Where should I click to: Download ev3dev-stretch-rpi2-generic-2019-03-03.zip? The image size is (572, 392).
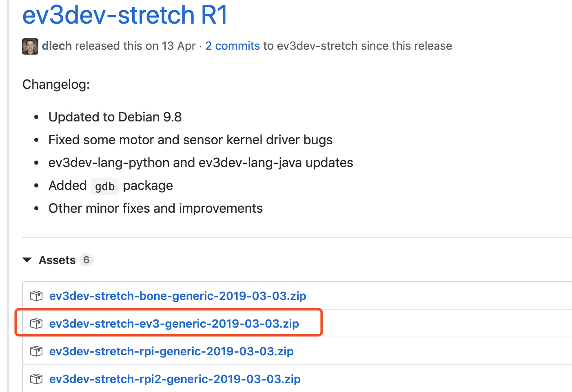[x=175, y=379]
